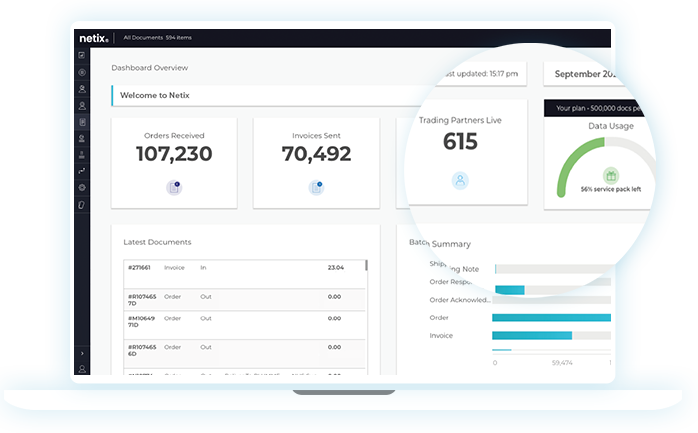Screen dimensions: 698x433
Task: Open the user profile icon at sidebar bottom
Action: tap(82, 369)
